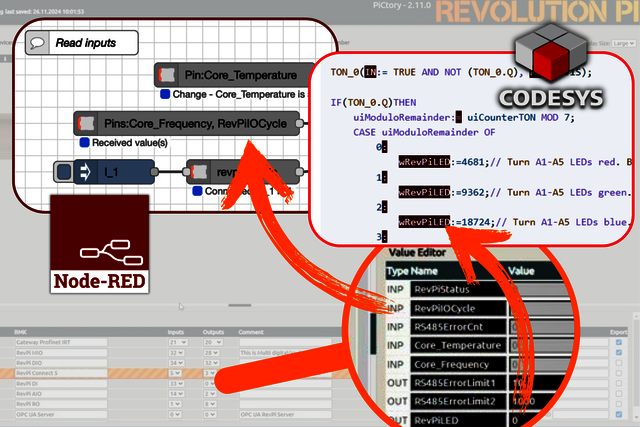This screenshot has height=427, width=640.
Task: Open Outputs dropdown for RevPi AIO
Action: point(210,394)
